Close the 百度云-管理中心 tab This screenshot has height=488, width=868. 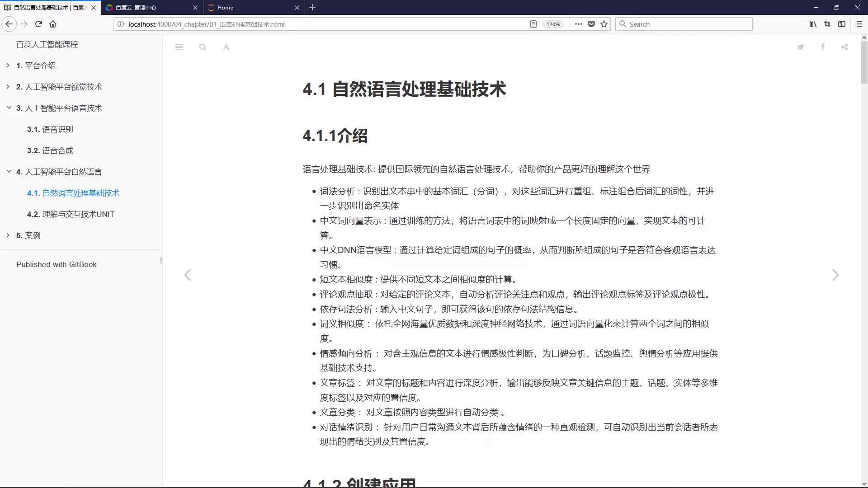pos(195,7)
